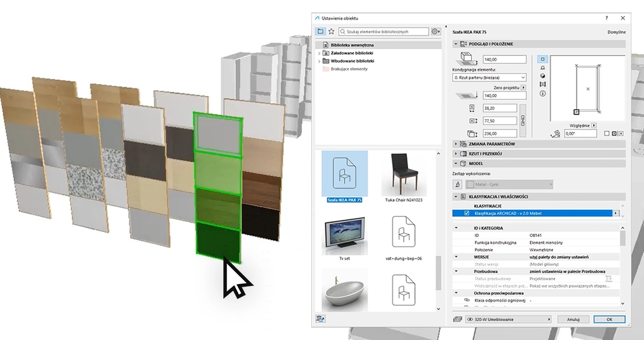Screen dimensions: 644x340
Task: Expand ZMIANA PARAMETRÓW section
Action: pos(456,144)
